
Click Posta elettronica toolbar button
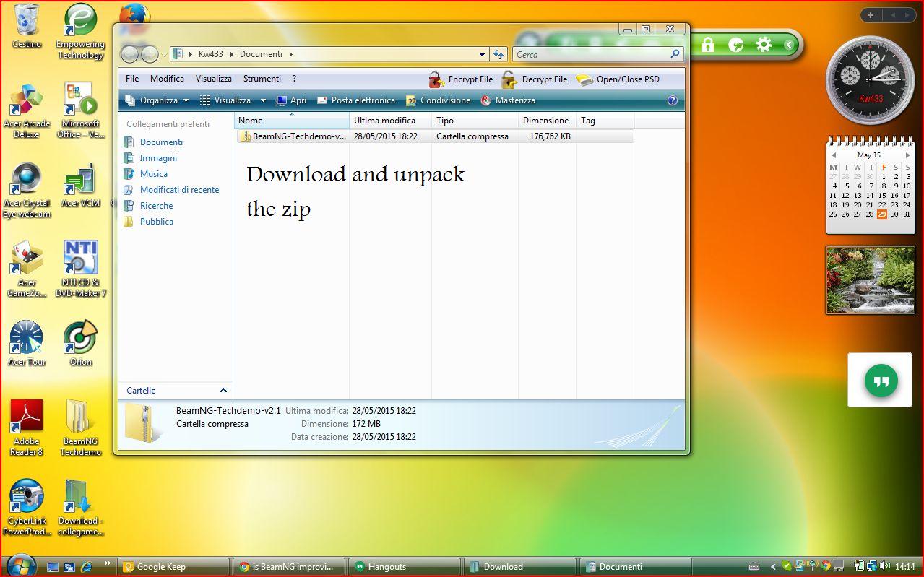[x=356, y=100]
